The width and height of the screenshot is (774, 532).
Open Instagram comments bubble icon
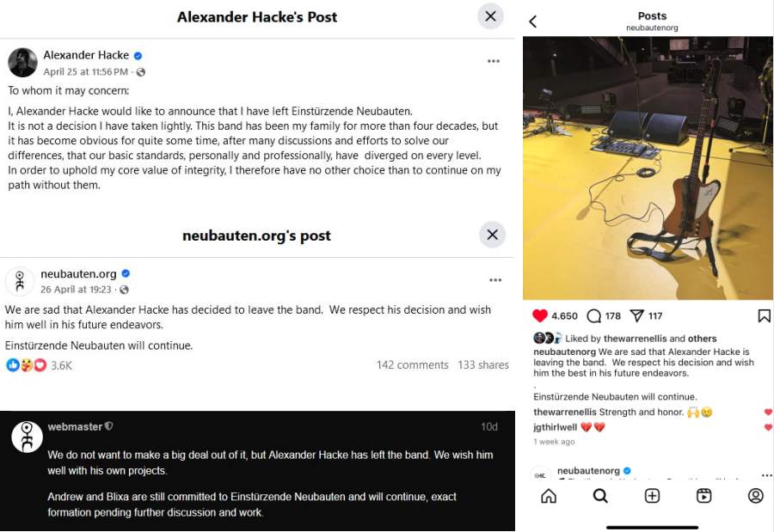[593, 315]
